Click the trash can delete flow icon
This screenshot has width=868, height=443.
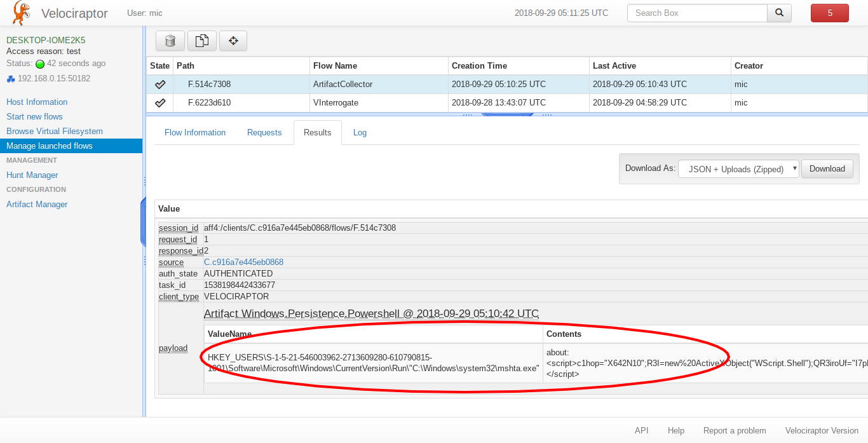(170, 41)
